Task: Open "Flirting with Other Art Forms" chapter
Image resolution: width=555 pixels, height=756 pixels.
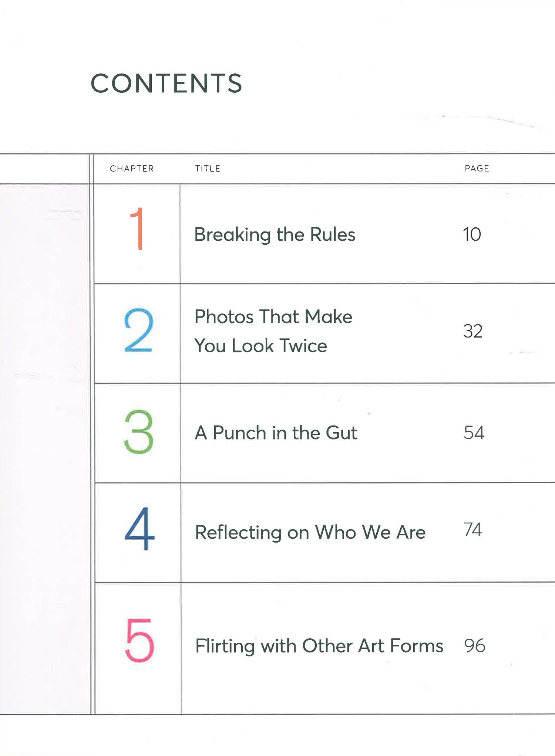Action: pyautogui.click(x=319, y=646)
